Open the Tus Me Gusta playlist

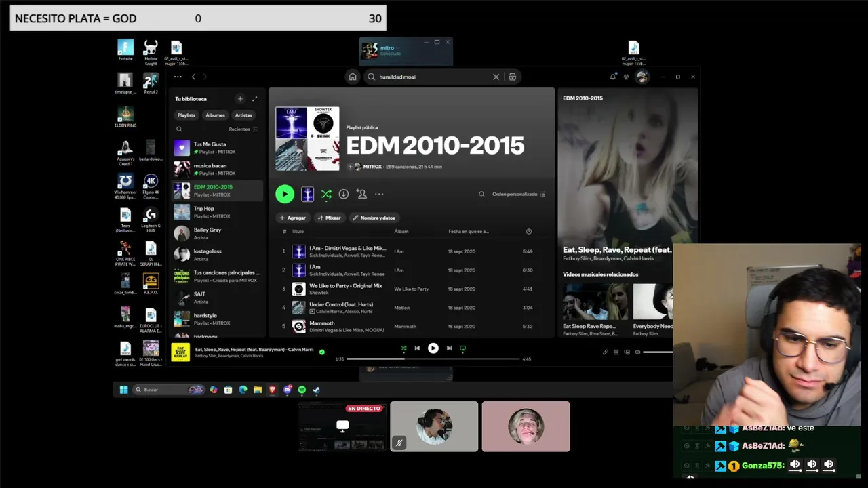pos(217,148)
